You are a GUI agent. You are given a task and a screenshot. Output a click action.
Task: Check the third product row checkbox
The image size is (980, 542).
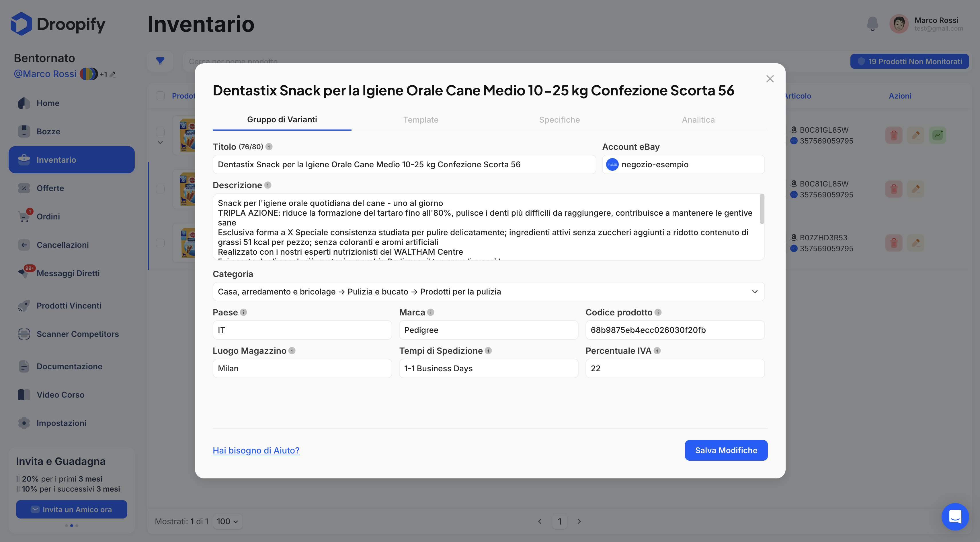click(x=160, y=243)
